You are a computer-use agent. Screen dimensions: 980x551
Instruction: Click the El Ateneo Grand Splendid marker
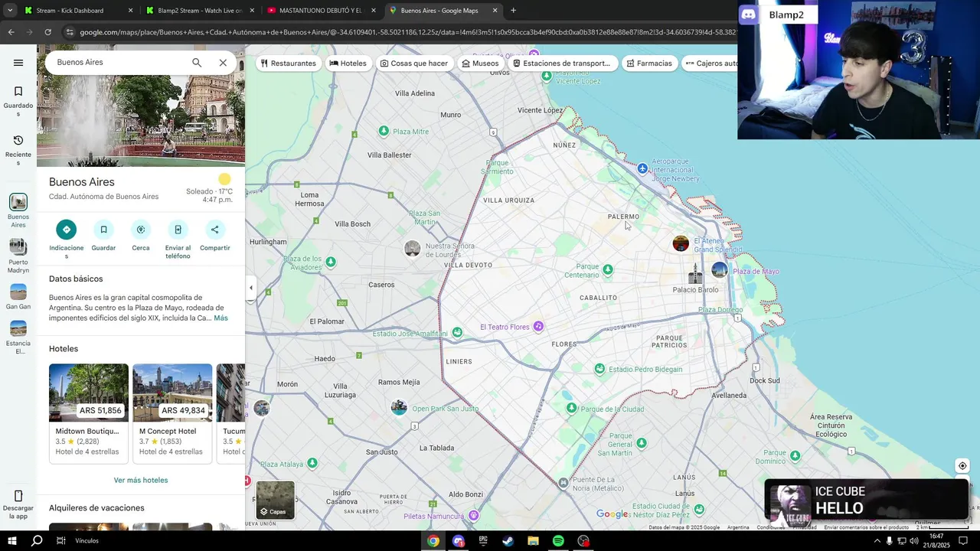pos(681,243)
